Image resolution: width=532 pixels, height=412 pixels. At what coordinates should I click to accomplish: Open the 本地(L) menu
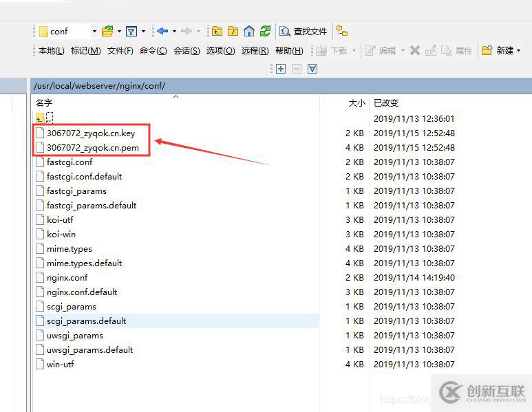[x=51, y=51]
